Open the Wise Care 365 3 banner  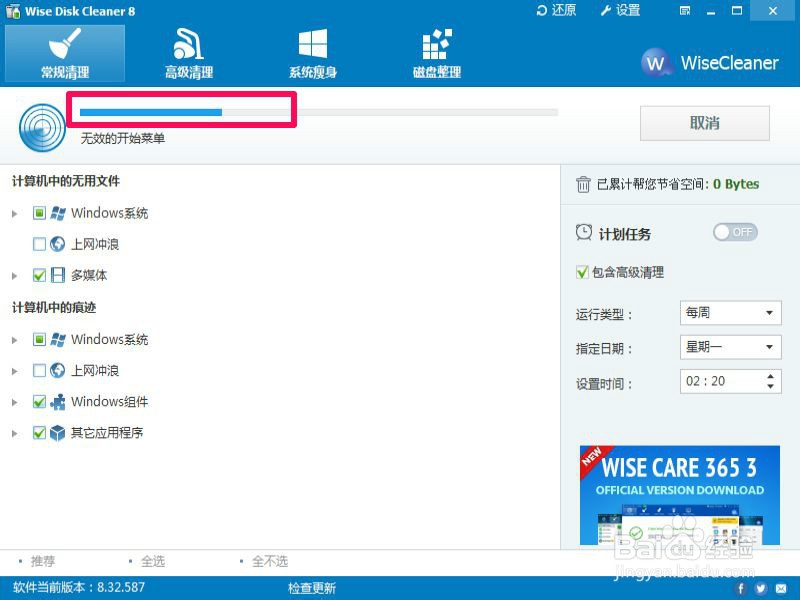click(x=680, y=495)
